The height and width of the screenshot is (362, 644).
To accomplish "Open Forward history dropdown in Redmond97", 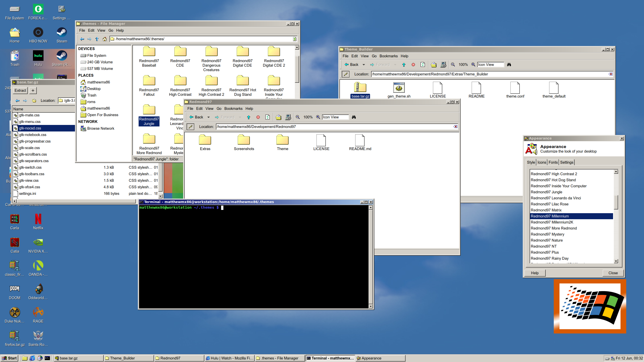I will tap(240, 117).
